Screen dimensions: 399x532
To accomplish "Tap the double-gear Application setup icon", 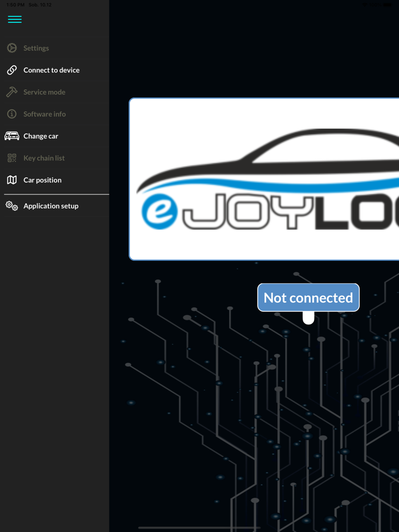I will pos(12,206).
